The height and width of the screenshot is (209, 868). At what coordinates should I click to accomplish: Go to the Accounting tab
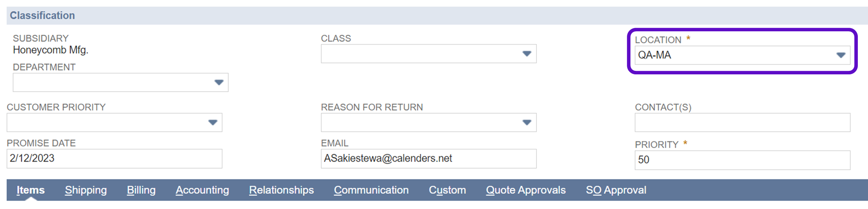202,190
